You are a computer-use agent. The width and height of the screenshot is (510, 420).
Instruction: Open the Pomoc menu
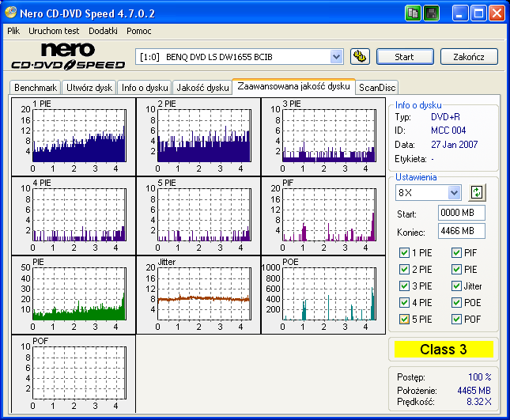pos(139,31)
